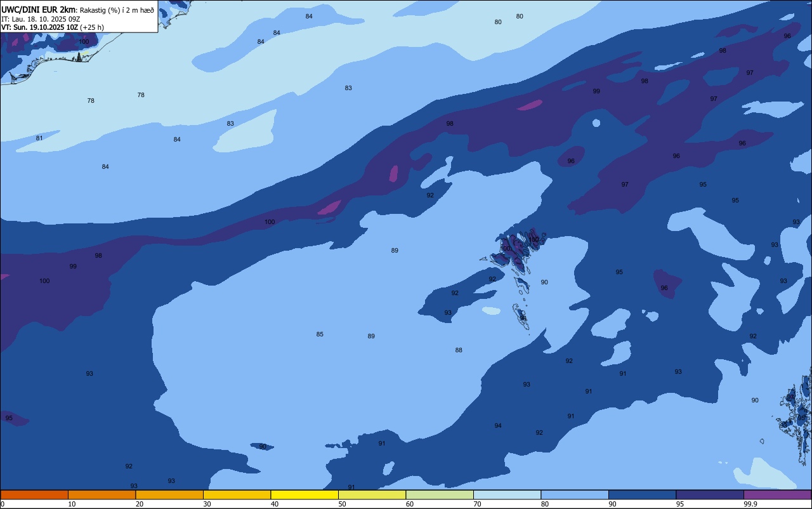
Task: Select the '70' legend tick label
Action: click(477, 504)
